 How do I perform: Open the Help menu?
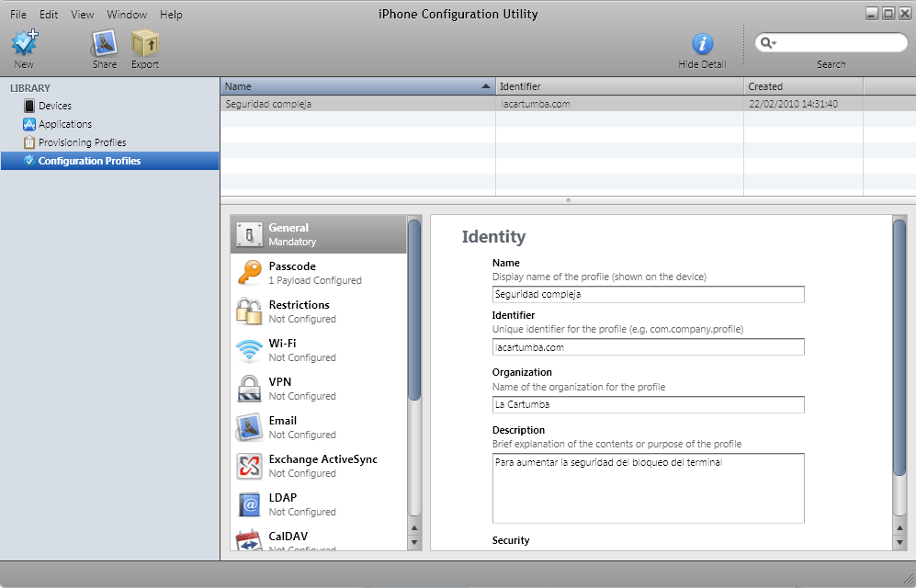[171, 14]
